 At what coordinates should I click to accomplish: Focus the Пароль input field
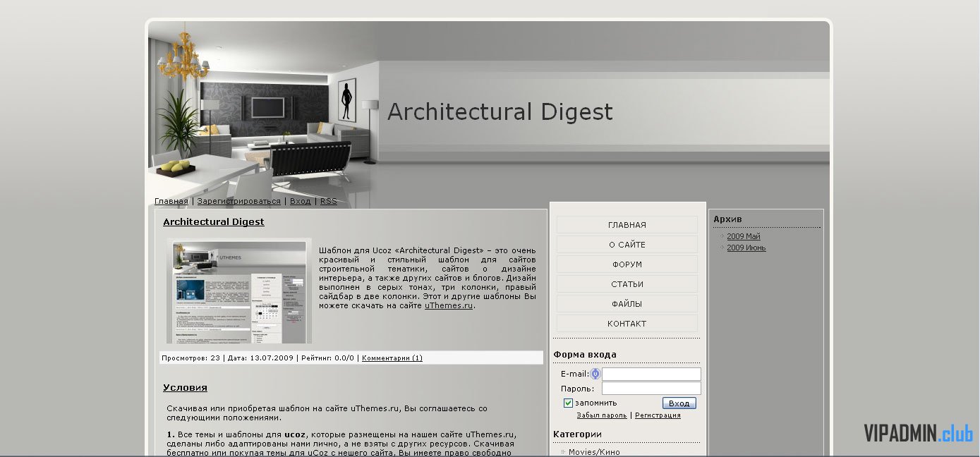click(x=651, y=389)
